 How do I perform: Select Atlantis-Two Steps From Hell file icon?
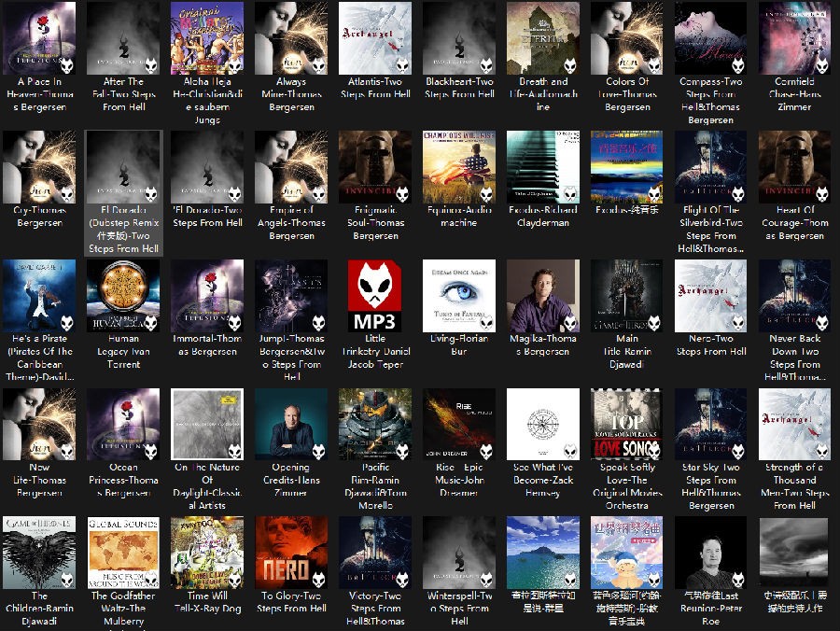[x=375, y=38]
